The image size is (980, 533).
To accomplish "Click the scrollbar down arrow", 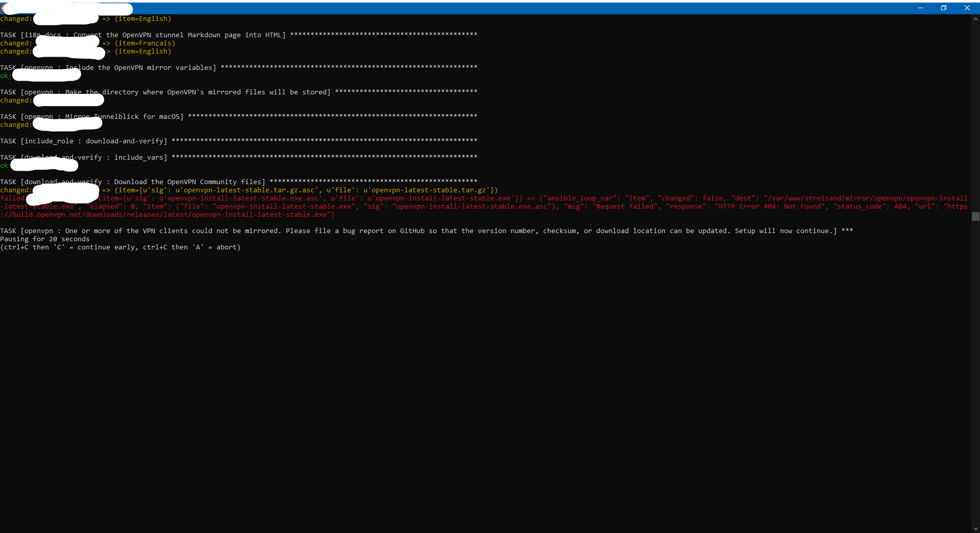I will [x=975, y=529].
